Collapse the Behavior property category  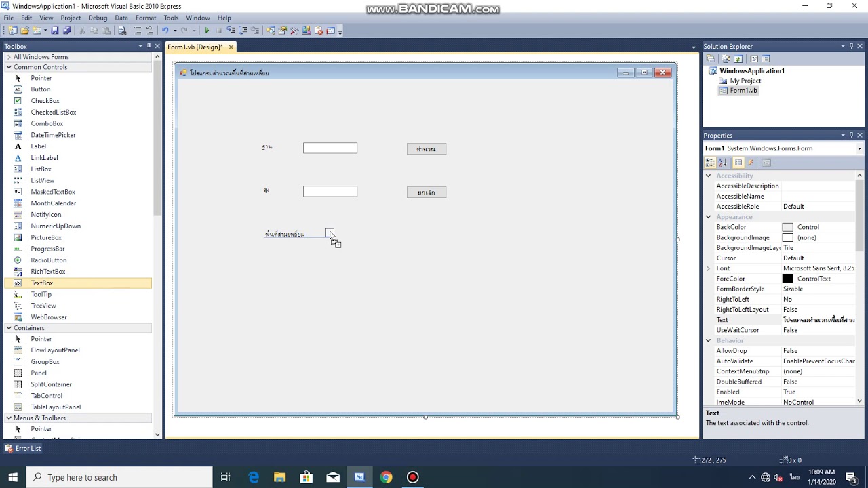[708, 340]
